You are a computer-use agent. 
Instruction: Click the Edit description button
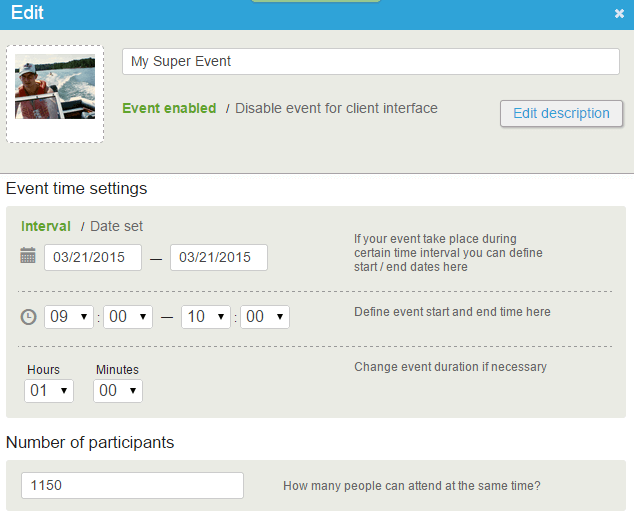(x=561, y=114)
